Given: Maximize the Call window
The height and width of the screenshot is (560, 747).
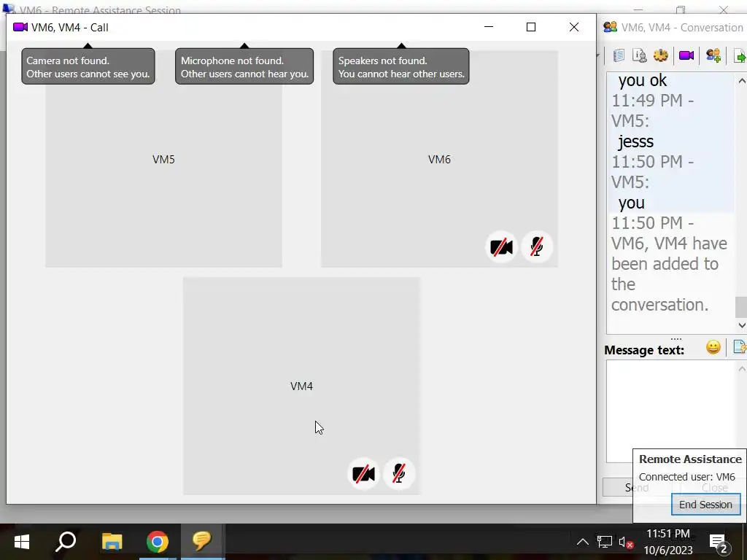Looking at the screenshot, I should pos(531,27).
